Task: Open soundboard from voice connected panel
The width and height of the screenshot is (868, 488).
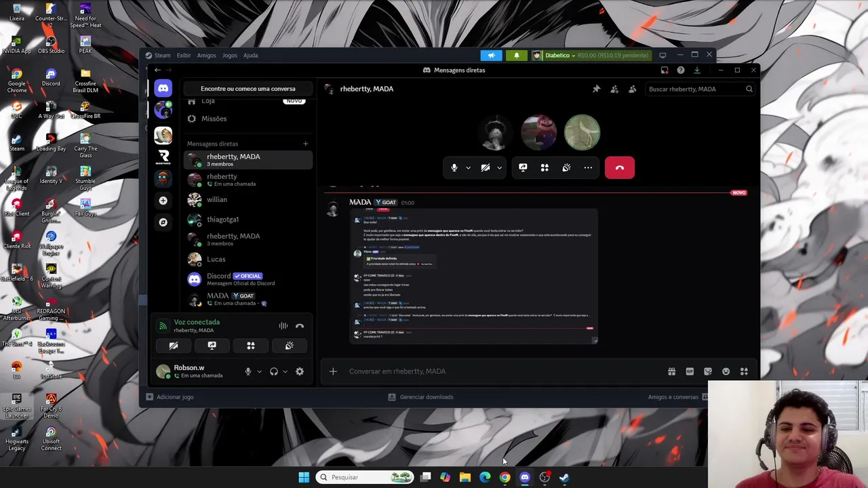Action: pyautogui.click(x=290, y=346)
